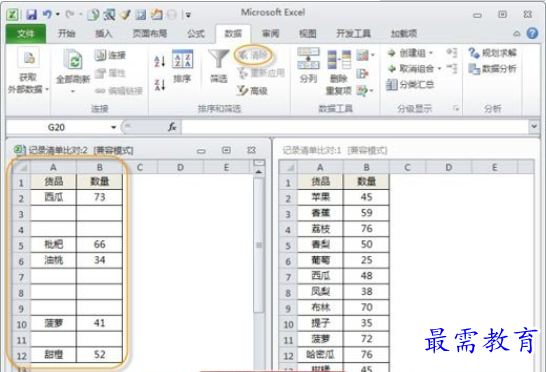Open 获取外部数据 dropdown
This screenshot has width=546, height=372.
tap(28, 71)
